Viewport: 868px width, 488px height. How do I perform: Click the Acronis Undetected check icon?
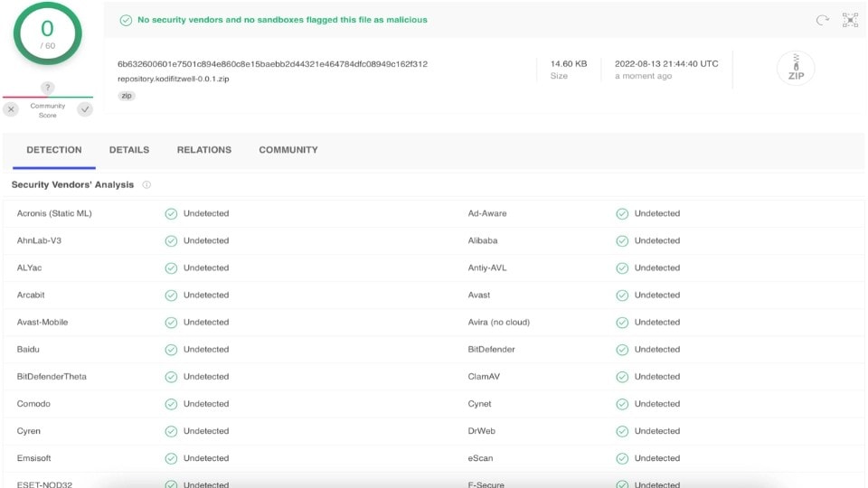(x=170, y=214)
